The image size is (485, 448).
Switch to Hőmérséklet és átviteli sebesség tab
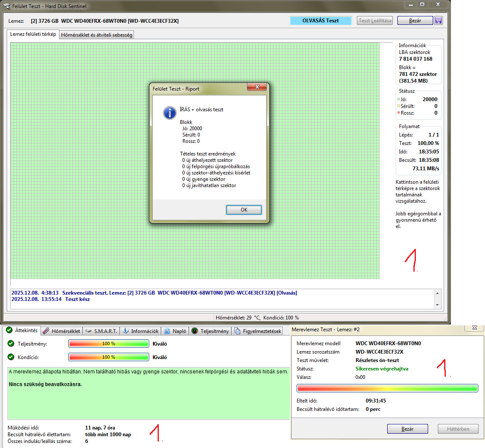coord(96,35)
